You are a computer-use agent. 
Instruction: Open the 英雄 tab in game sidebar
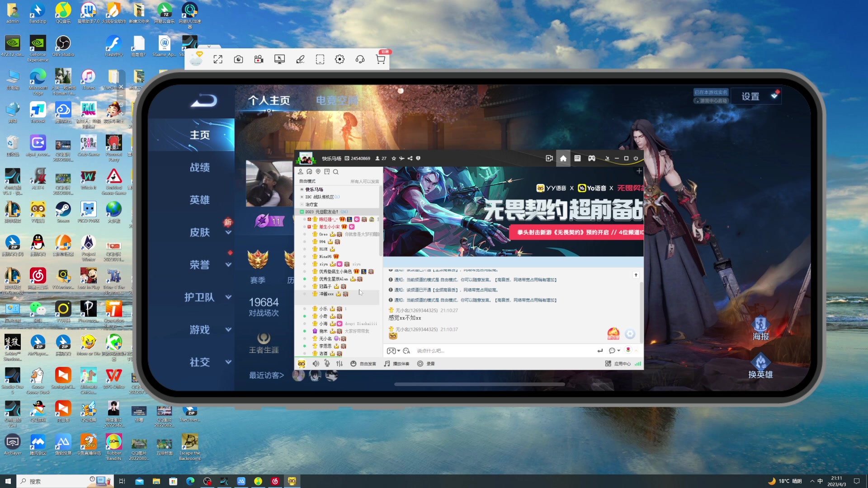(x=199, y=200)
